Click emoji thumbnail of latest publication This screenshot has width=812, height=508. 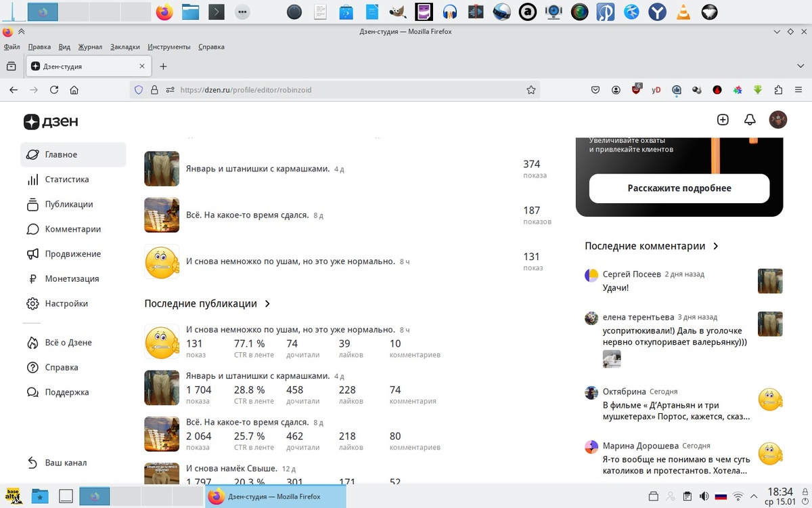coord(162,342)
